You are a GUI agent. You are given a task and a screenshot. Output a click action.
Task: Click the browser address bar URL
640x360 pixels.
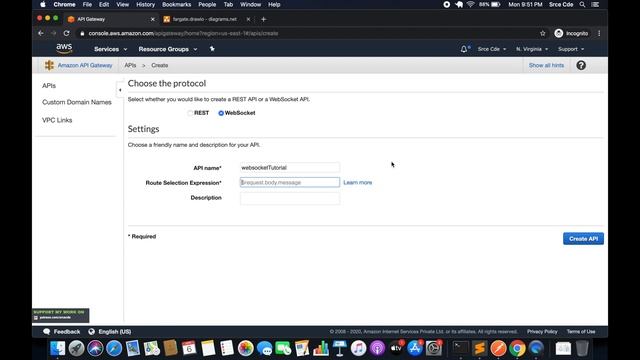(183, 33)
